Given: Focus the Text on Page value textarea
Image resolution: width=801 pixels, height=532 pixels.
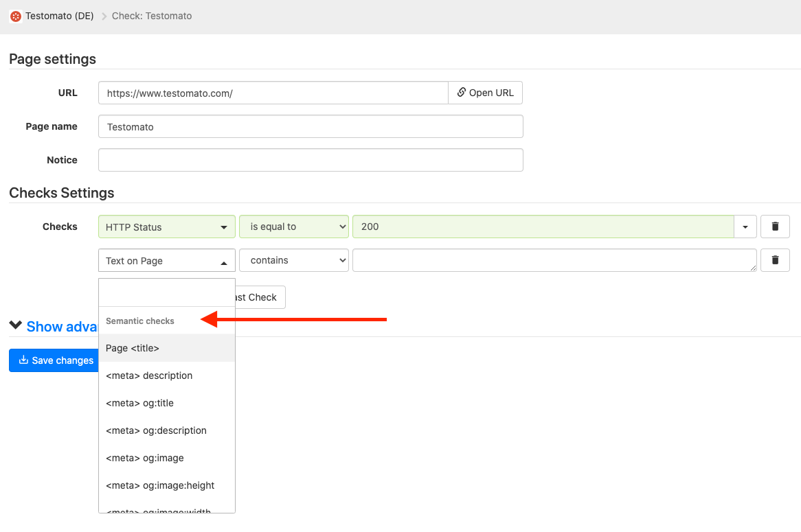Looking at the screenshot, I should click(x=554, y=260).
